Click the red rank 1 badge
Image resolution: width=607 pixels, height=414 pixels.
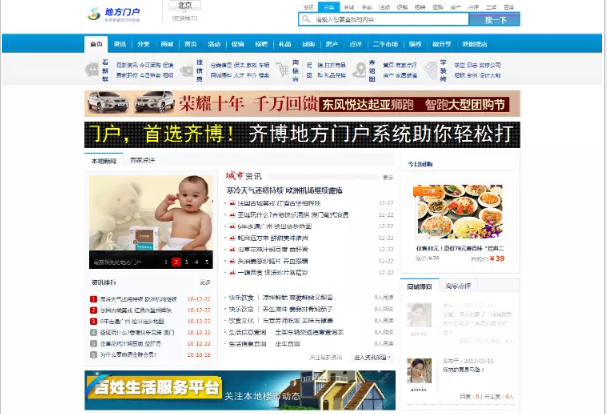93,299
